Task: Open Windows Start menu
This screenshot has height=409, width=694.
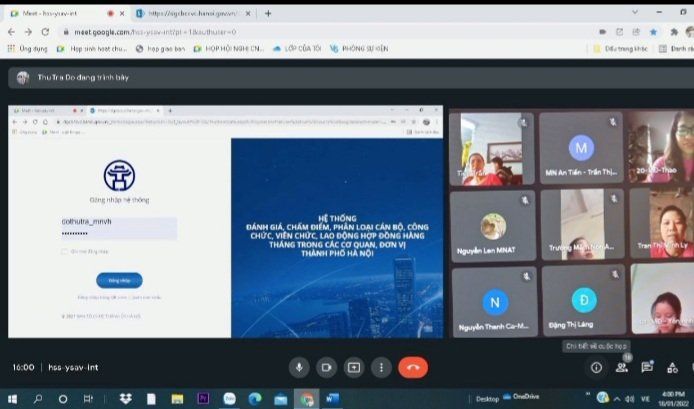Action: click(x=13, y=398)
